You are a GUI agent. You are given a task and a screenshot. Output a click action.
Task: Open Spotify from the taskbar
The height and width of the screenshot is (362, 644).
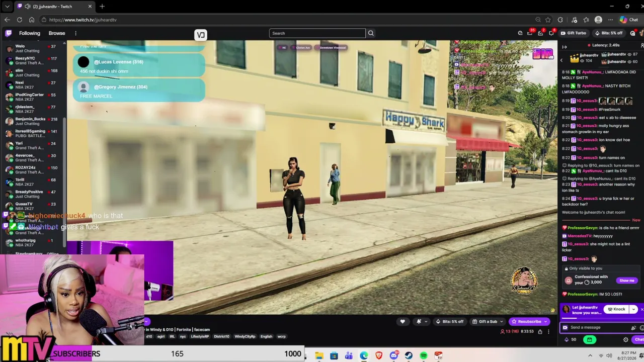pos(424,356)
